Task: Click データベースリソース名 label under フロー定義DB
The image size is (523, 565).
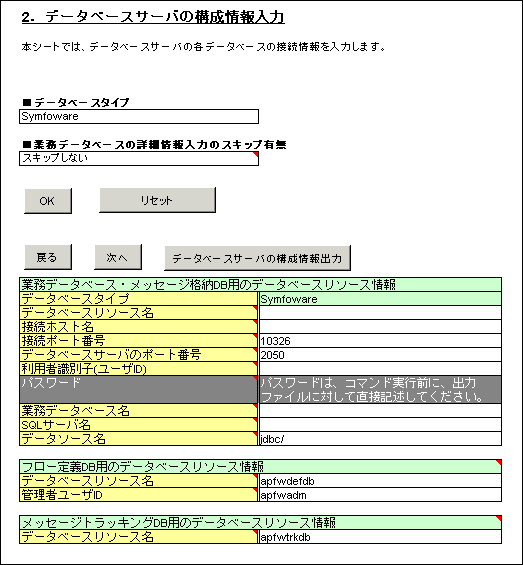Action: point(139,481)
